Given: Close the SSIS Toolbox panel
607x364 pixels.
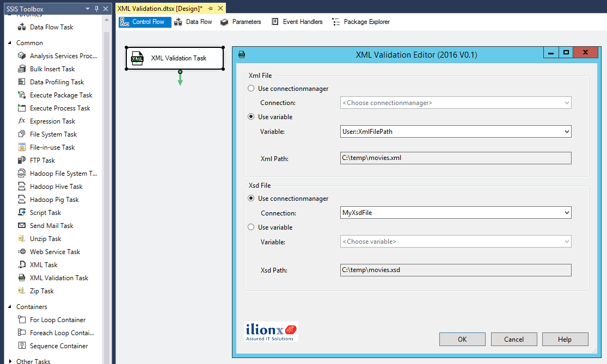Looking at the screenshot, I should 105,9.
